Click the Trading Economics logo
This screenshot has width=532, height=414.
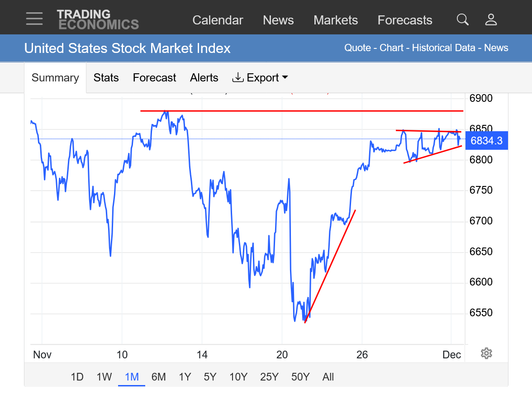point(98,19)
